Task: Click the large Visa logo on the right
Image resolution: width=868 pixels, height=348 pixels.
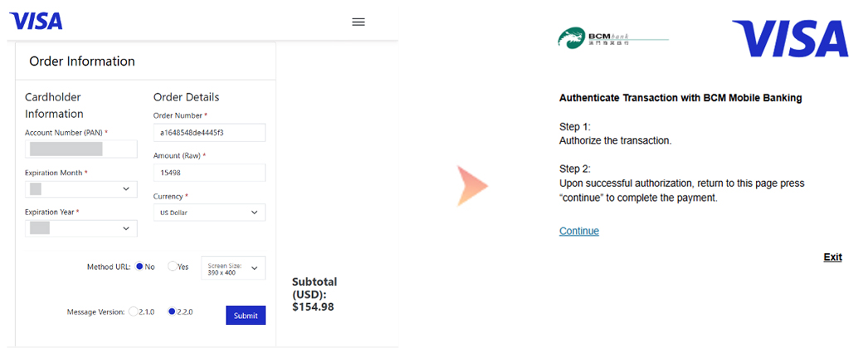Action: [x=790, y=39]
